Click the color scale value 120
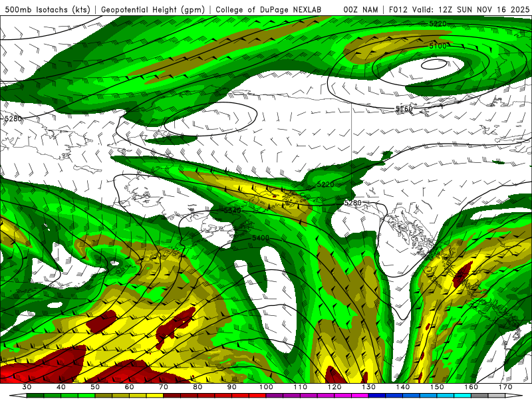The width and height of the screenshot is (532, 399). click(x=334, y=387)
